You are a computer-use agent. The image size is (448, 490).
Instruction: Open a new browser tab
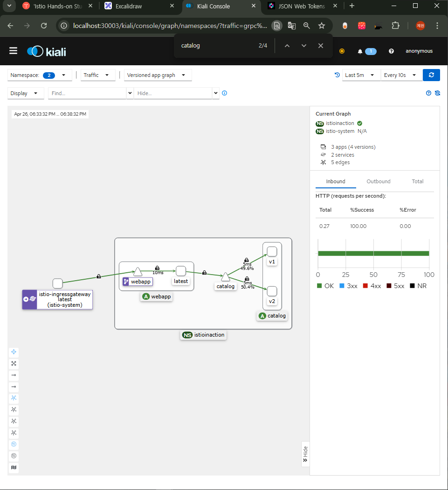[x=352, y=6]
